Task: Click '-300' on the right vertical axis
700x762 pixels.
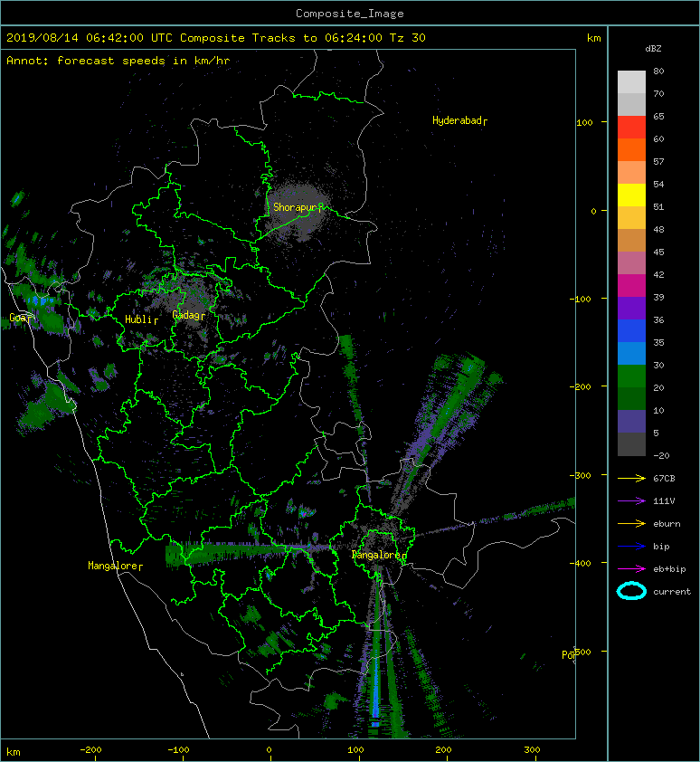Action: tap(580, 475)
